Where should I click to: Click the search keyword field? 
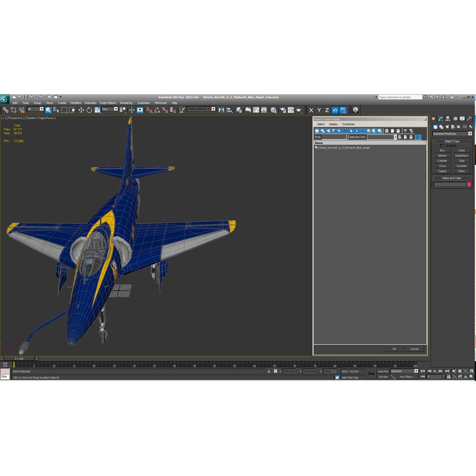coord(400,97)
